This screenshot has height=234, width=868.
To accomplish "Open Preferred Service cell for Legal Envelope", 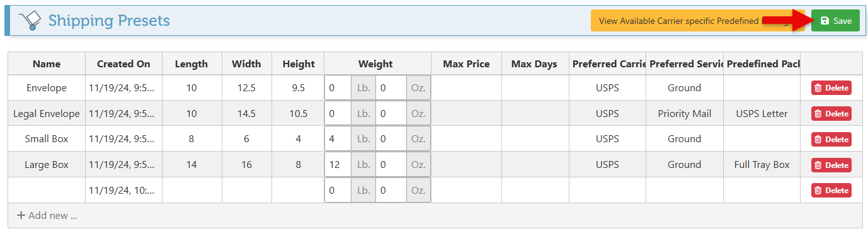I will 685,114.
